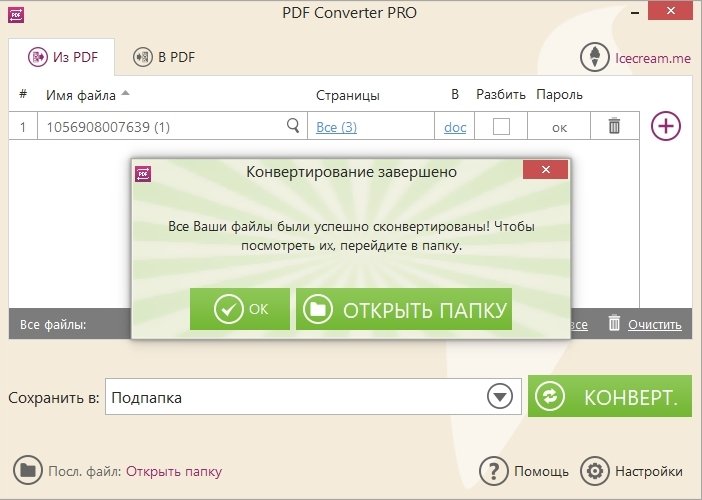Click row number 1 cell
This screenshot has width=702, height=500.
[x=23, y=127]
